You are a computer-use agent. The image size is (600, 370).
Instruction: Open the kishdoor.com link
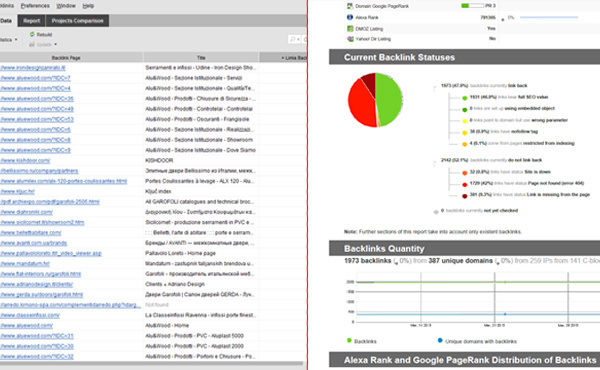[25, 161]
